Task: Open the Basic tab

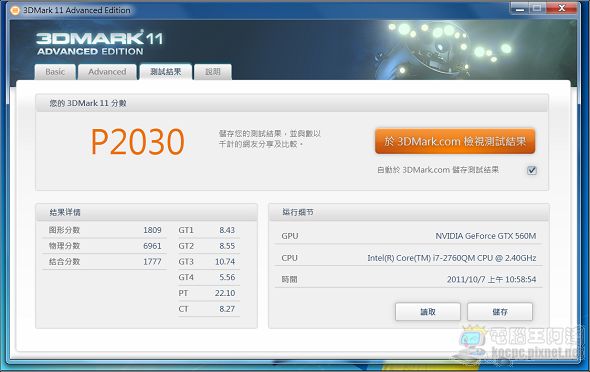Action: 55,72
